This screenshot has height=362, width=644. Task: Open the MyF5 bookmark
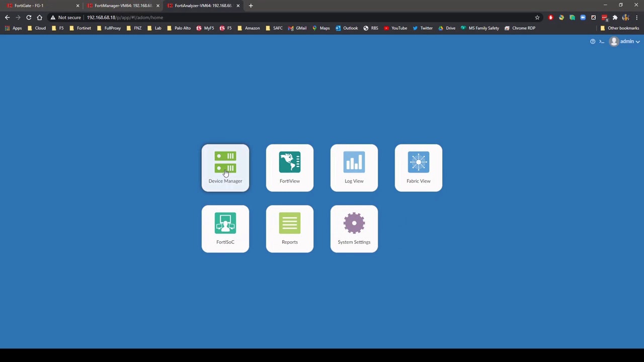(x=205, y=28)
